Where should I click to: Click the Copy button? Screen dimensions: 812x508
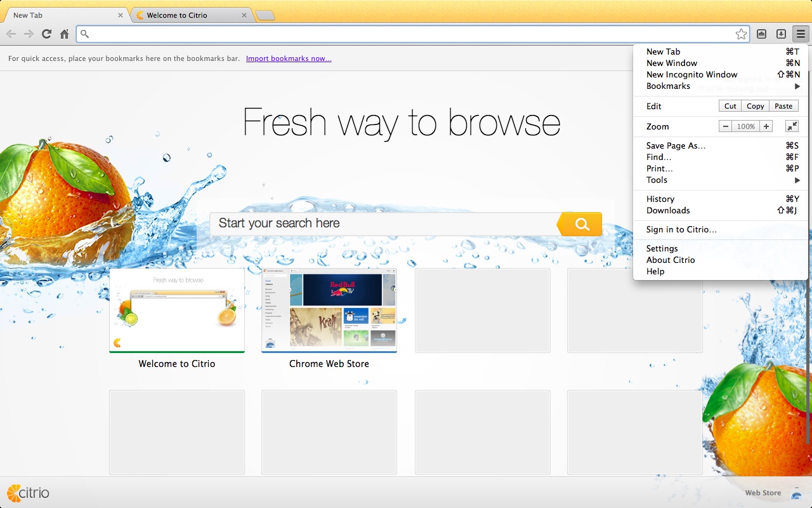[755, 106]
